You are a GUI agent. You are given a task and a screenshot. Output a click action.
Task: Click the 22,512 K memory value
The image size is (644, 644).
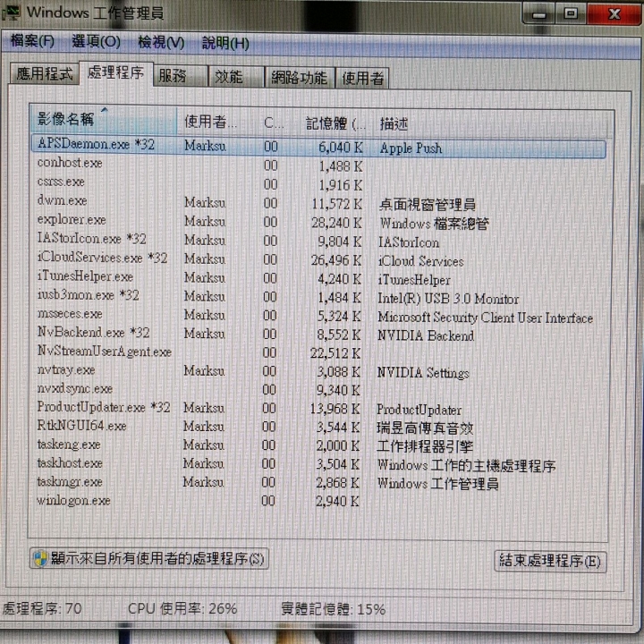click(x=335, y=352)
